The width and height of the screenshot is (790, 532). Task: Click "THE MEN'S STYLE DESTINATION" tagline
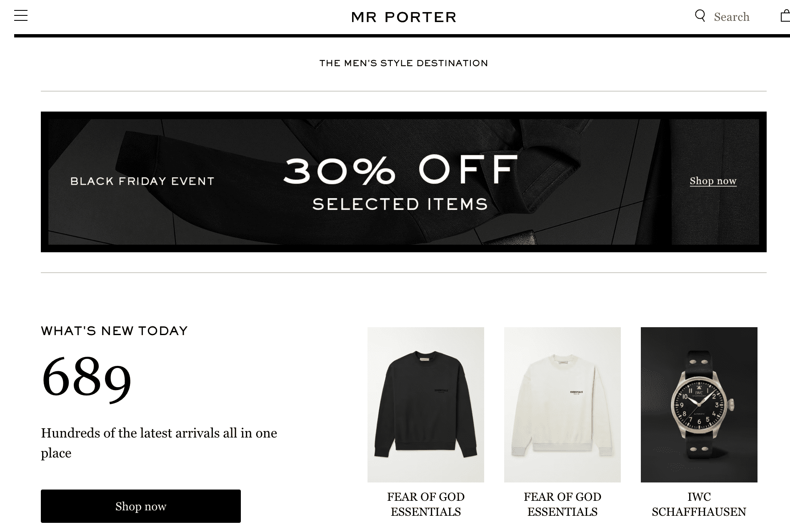pos(403,63)
